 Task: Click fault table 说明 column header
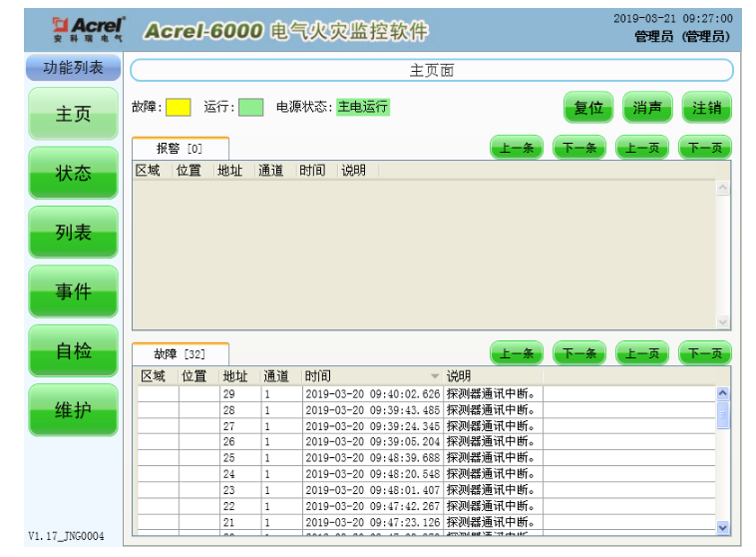point(493,376)
